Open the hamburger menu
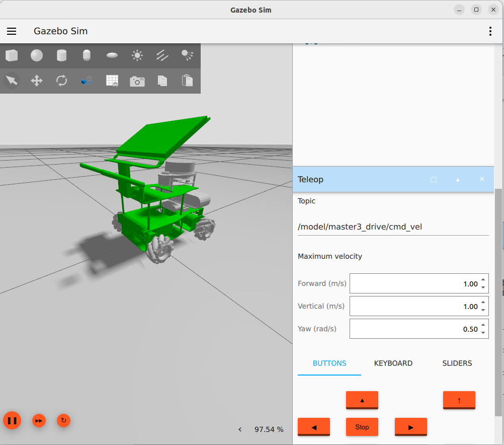504x445 pixels. point(12,31)
